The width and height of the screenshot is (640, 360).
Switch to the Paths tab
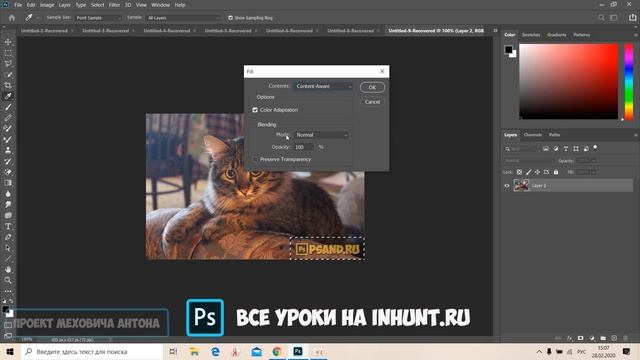click(x=554, y=135)
